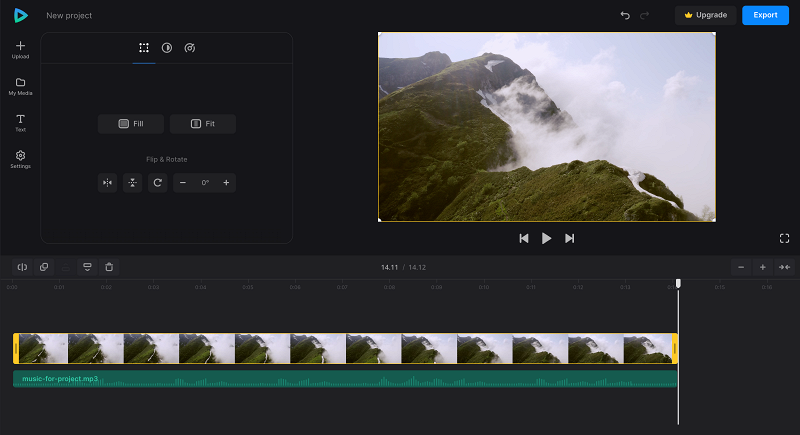Open Settings in the left sidebar

pyautogui.click(x=20, y=160)
